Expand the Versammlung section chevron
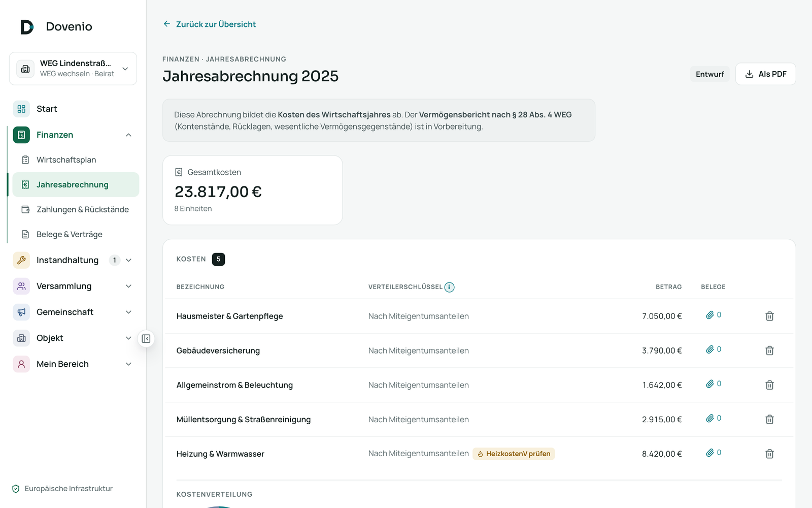The width and height of the screenshot is (812, 508). click(x=128, y=286)
